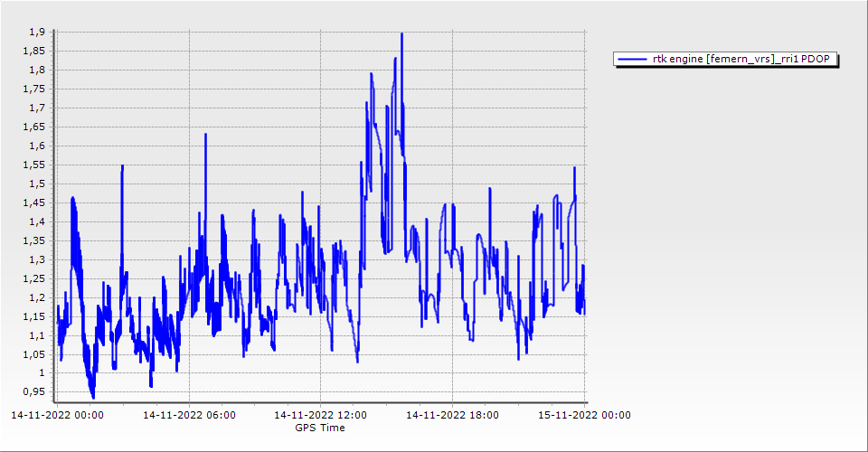Click the 14-11-2022 06:00 x-axis label
The width and height of the screenshot is (868, 452).
[190, 416]
